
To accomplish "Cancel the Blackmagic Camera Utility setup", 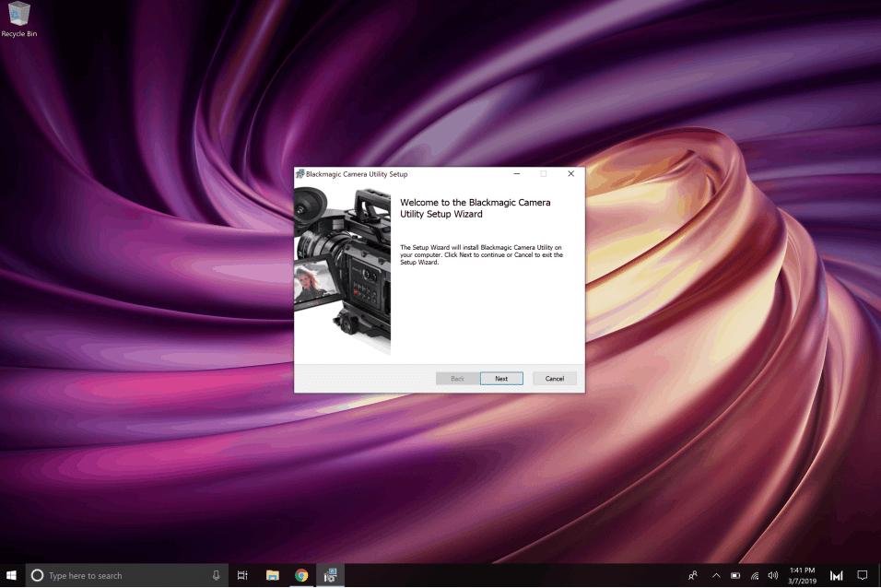I will (554, 378).
